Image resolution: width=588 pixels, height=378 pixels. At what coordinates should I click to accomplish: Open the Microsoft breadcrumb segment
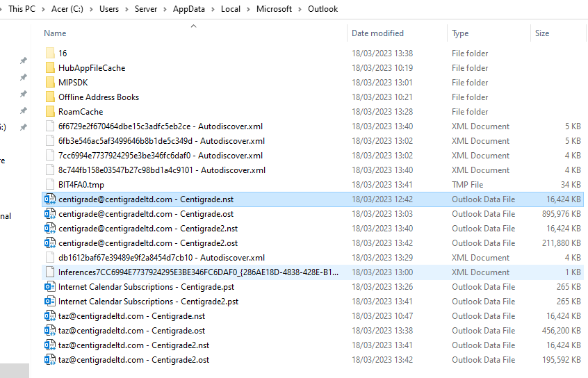[x=274, y=9]
